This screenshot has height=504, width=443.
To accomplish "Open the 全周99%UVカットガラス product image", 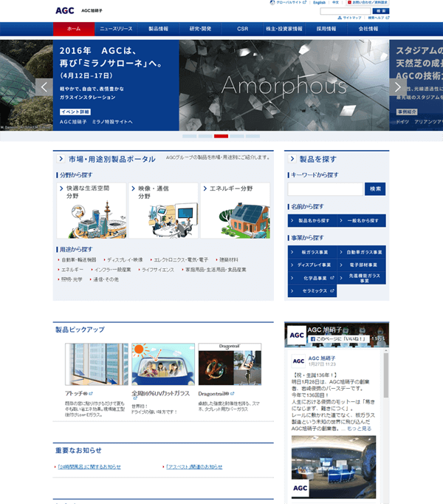I will pyautogui.click(x=163, y=364).
